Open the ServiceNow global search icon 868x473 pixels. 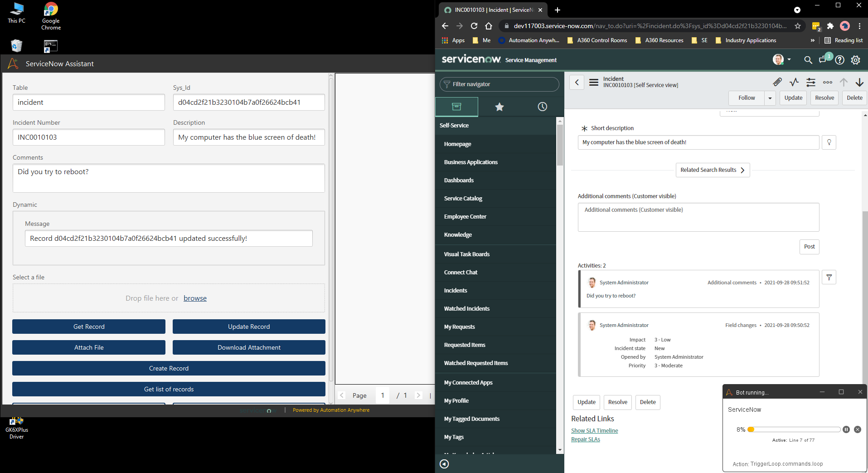pos(808,60)
